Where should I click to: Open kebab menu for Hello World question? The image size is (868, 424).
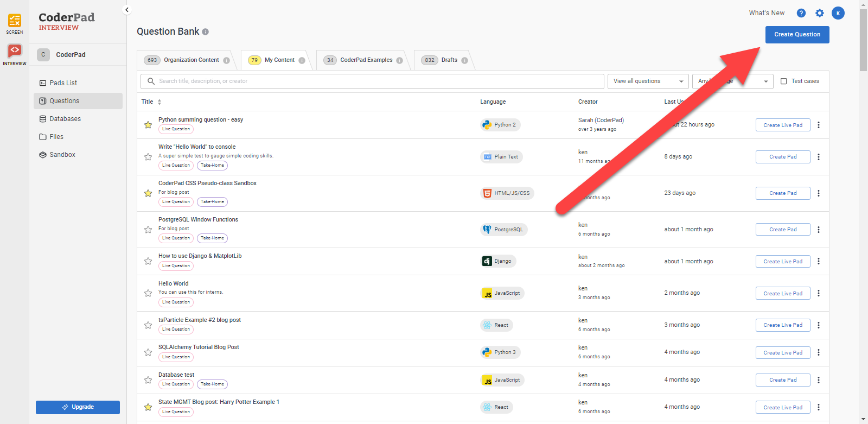[x=818, y=293]
